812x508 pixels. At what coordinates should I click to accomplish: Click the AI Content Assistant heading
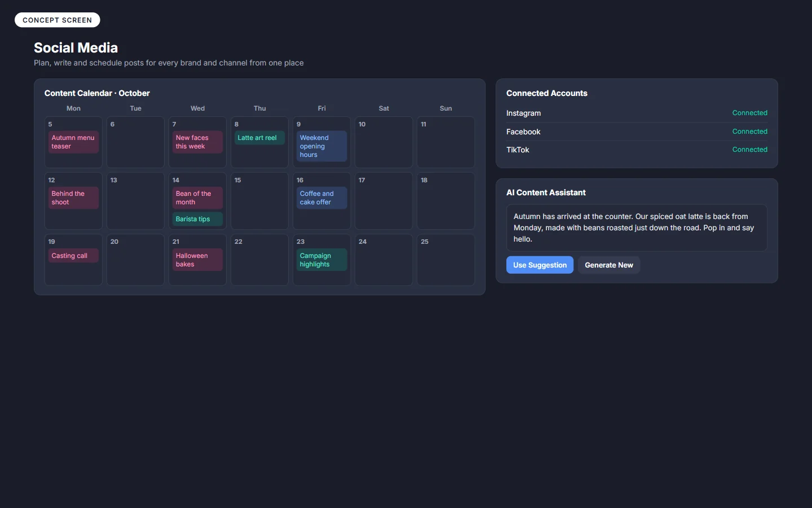pos(546,192)
